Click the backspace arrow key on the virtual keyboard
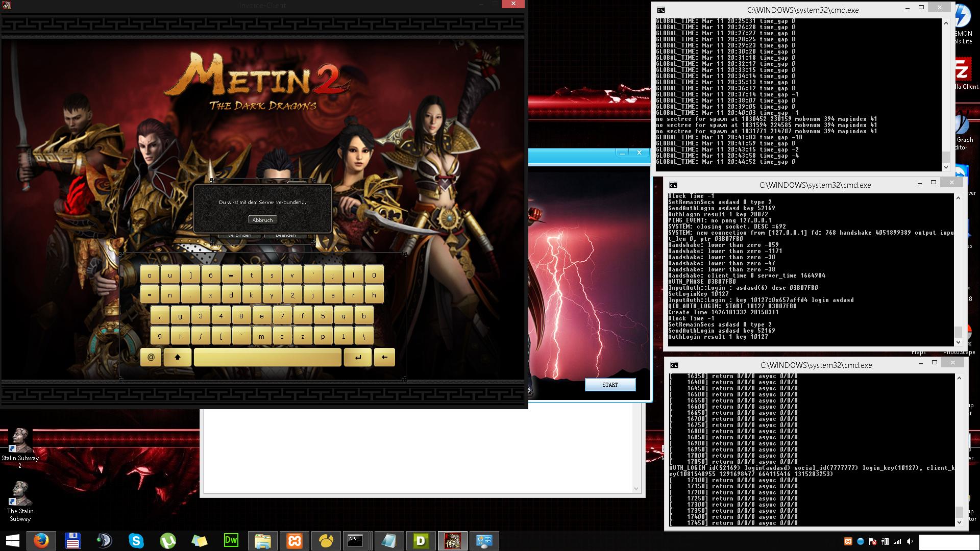This screenshot has width=980, height=551. (384, 357)
